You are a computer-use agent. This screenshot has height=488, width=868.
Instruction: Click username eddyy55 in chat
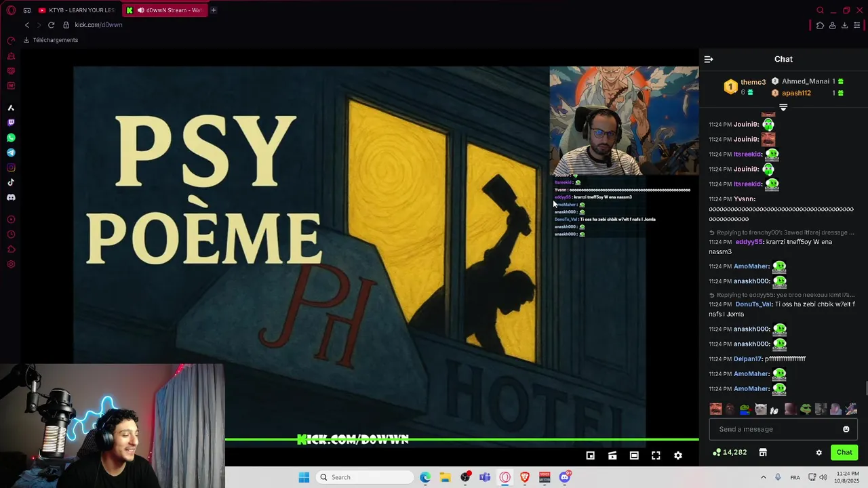pos(749,242)
